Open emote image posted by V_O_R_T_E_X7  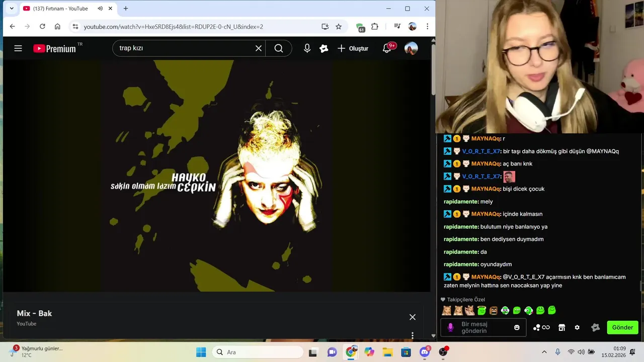click(x=509, y=176)
